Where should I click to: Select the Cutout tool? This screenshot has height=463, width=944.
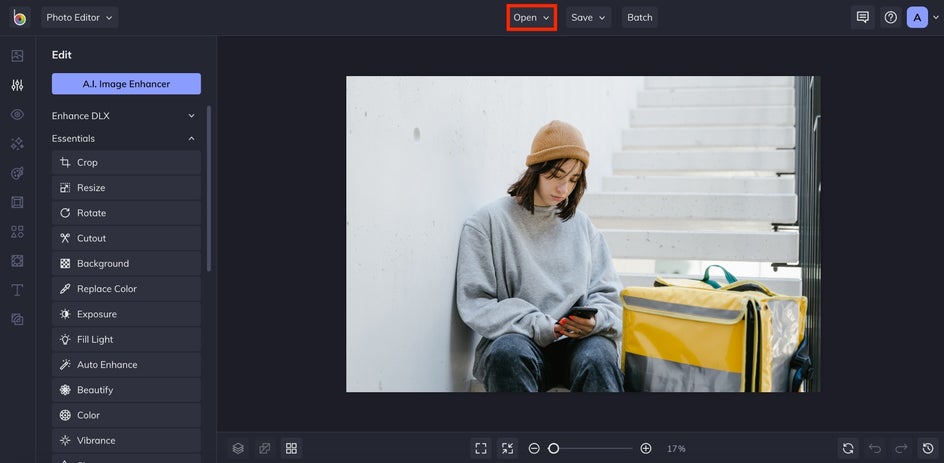pyautogui.click(x=126, y=238)
